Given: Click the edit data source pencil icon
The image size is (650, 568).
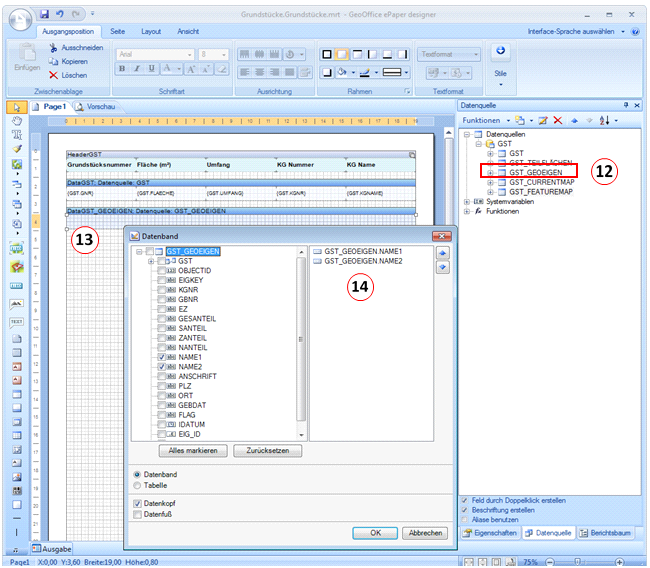Looking at the screenshot, I should [x=543, y=120].
